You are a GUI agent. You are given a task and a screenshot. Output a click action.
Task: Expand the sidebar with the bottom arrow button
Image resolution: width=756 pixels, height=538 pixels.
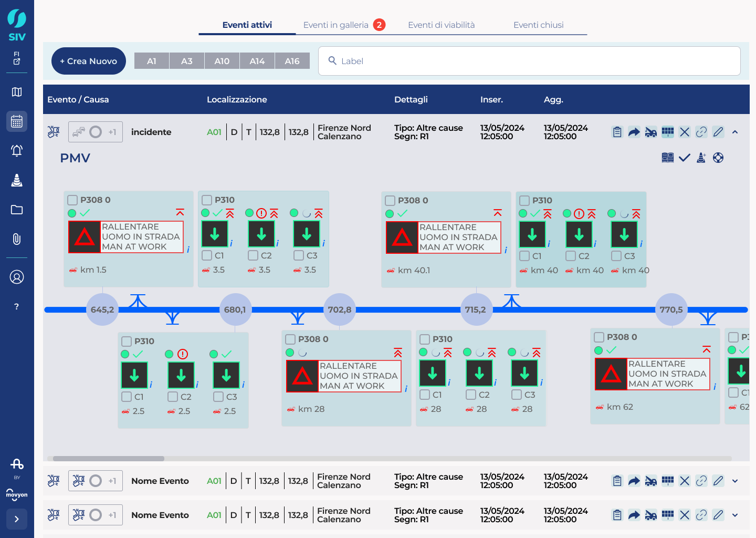pyautogui.click(x=17, y=519)
